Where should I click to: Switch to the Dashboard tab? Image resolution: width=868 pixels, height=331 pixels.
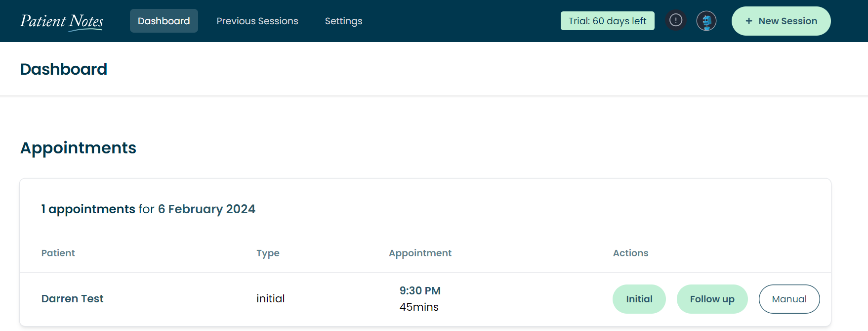[x=164, y=21]
